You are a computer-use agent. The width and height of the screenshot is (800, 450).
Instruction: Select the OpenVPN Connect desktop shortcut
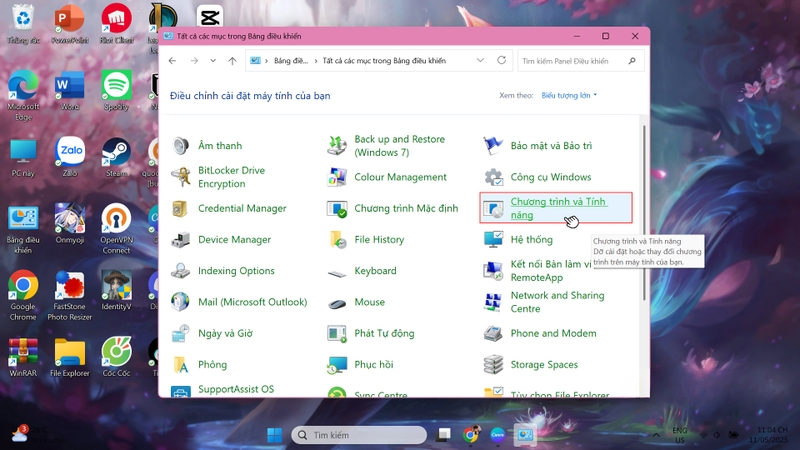coord(116,229)
